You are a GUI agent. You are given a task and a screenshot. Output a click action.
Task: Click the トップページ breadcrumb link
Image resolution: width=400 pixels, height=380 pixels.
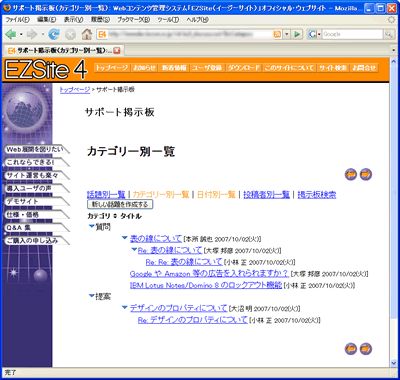click(x=75, y=90)
